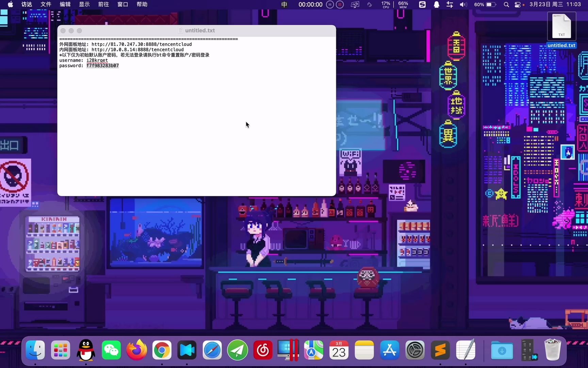Click the 初始默认账户密码 notice line
588x368 pixels.
134,55
